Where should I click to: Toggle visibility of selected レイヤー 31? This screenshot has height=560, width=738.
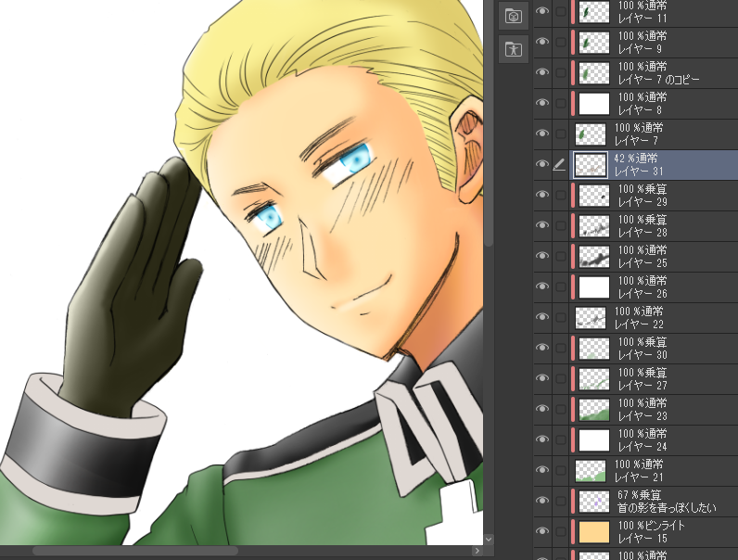(542, 164)
